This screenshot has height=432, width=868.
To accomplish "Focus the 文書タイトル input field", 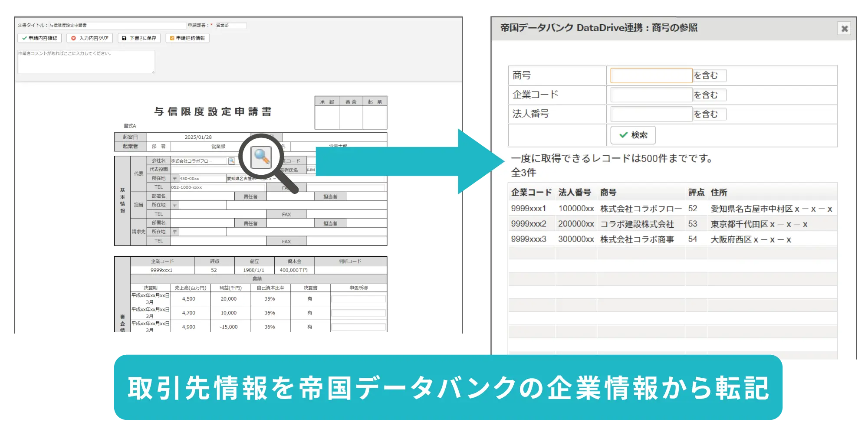I will (x=117, y=26).
